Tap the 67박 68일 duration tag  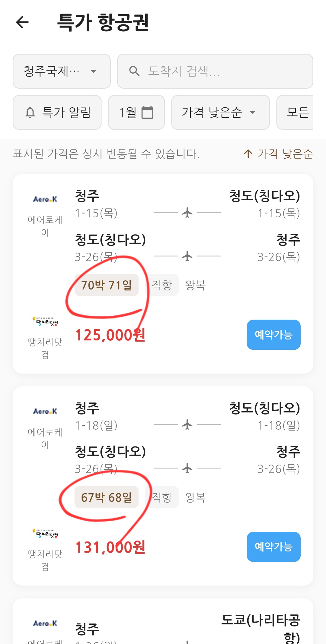point(106,497)
